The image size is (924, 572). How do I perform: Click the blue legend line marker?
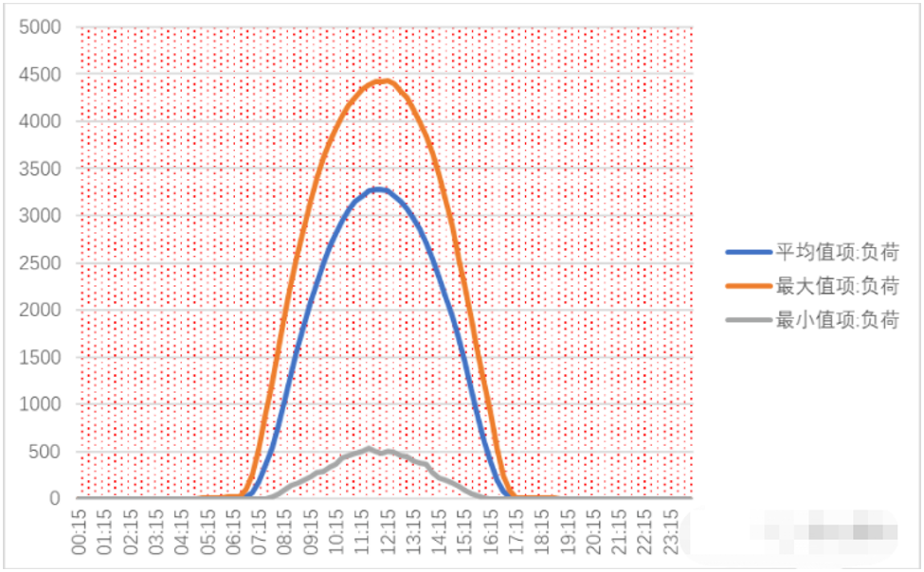click(x=749, y=252)
